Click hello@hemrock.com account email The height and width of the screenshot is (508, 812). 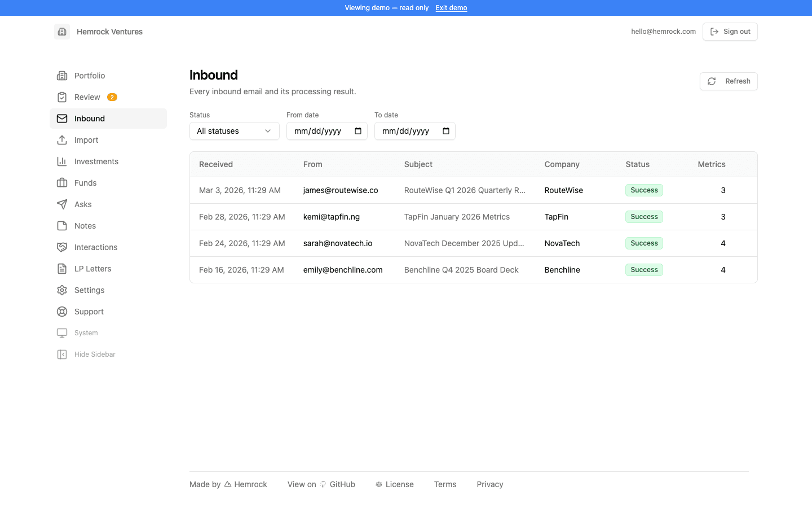[x=664, y=32]
